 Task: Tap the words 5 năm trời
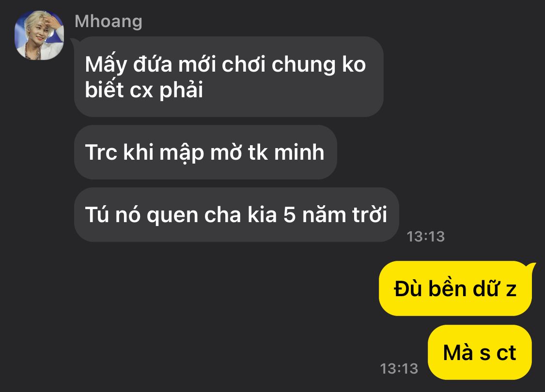[x=335, y=214]
